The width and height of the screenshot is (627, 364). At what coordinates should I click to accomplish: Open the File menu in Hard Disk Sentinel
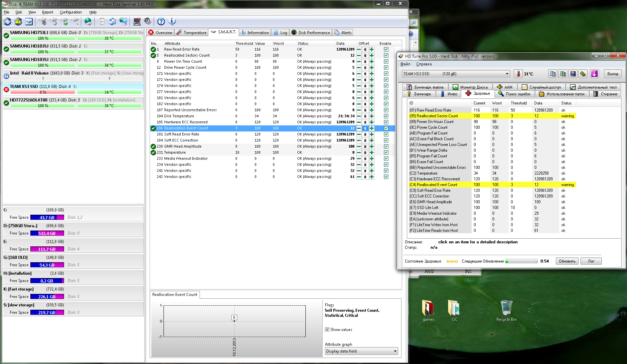[x=6, y=12]
